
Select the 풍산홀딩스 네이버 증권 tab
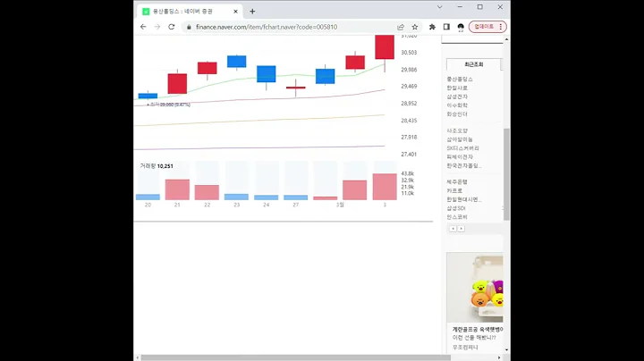click(x=190, y=12)
